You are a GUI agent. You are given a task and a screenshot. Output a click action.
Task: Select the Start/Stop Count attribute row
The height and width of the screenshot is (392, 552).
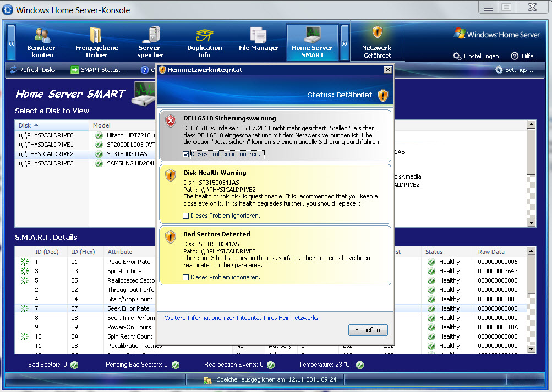(271, 299)
